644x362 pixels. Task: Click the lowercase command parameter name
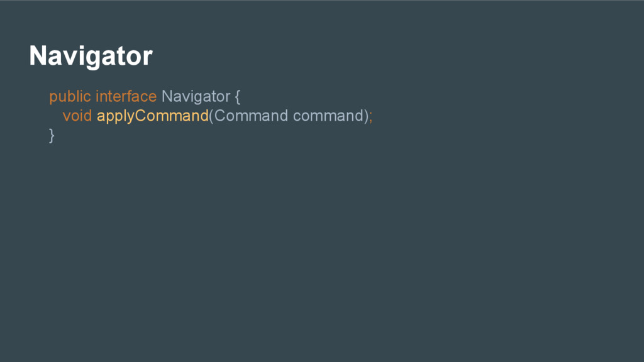(x=328, y=116)
